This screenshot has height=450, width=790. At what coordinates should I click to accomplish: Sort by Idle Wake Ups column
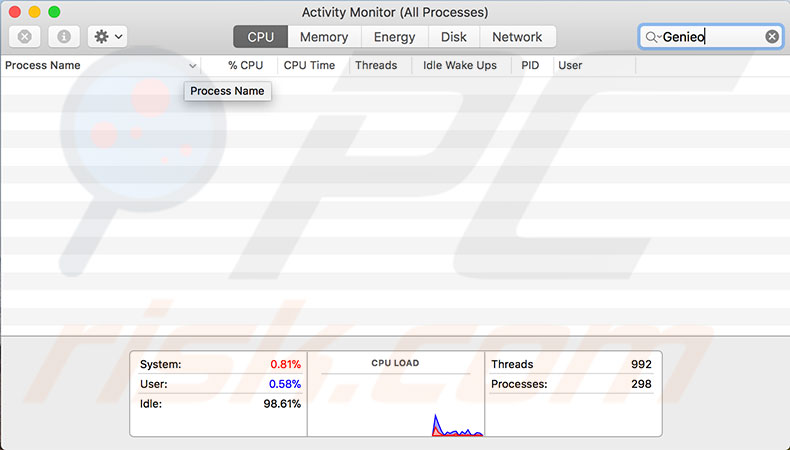tap(459, 66)
